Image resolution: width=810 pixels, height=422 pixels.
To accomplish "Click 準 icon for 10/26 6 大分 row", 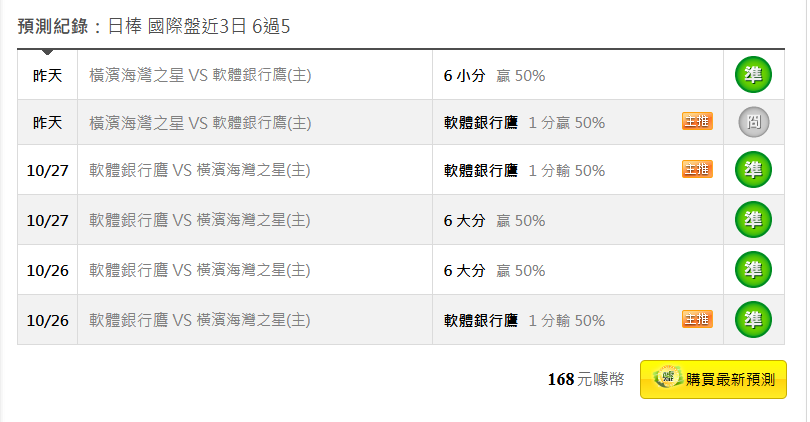I will pos(753,270).
